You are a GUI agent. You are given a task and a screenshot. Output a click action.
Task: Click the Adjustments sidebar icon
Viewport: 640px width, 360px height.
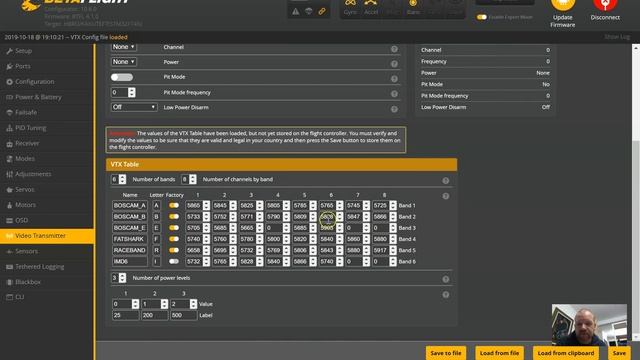[x=9, y=174]
